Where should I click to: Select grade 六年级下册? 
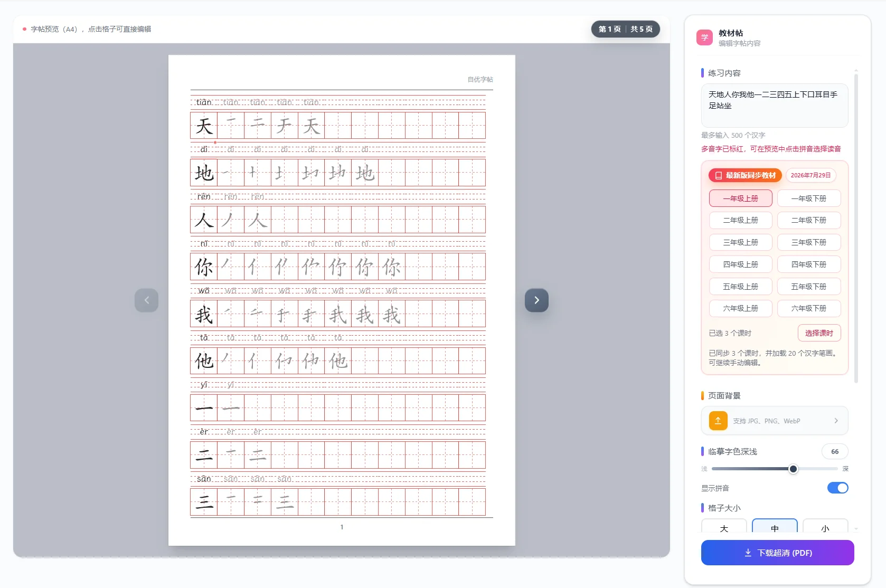coord(809,308)
